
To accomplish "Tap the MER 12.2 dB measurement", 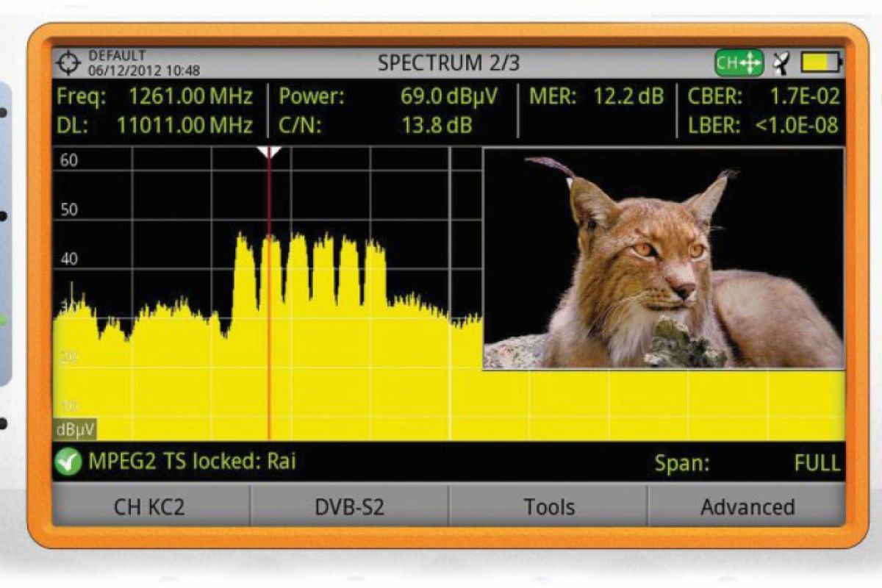I will point(595,96).
